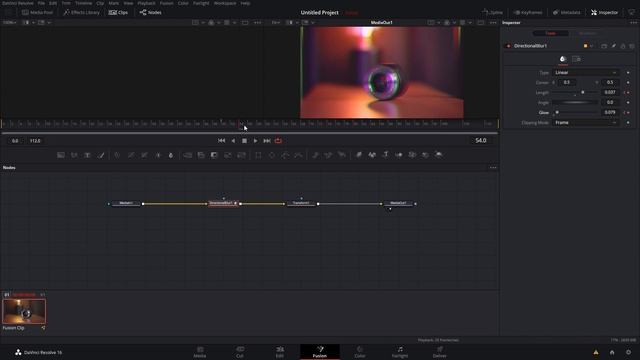Open project settings gear icon
Image resolution: width=640 pixels, height=360 pixels.
[629, 352]
